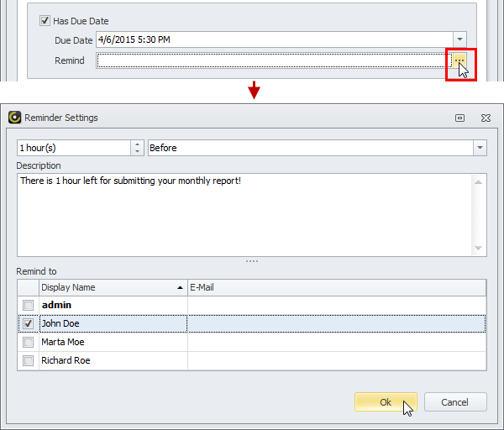The width and height of the screenshot is (504, 430).
Task: Expand the Before timing dropdown
Action: (x=480, y=148)
